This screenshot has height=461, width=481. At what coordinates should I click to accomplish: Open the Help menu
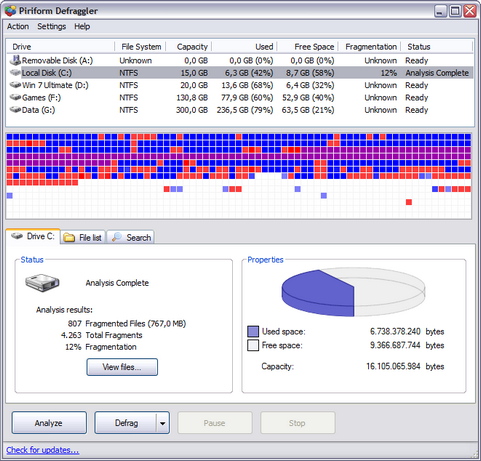coord(82,26)
